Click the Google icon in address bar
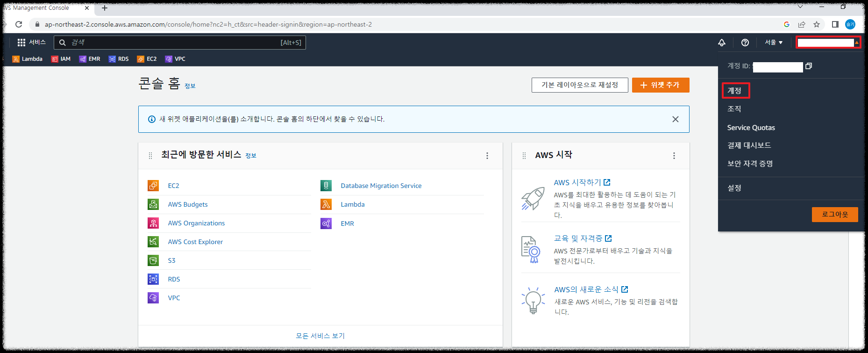 [787, 24]
